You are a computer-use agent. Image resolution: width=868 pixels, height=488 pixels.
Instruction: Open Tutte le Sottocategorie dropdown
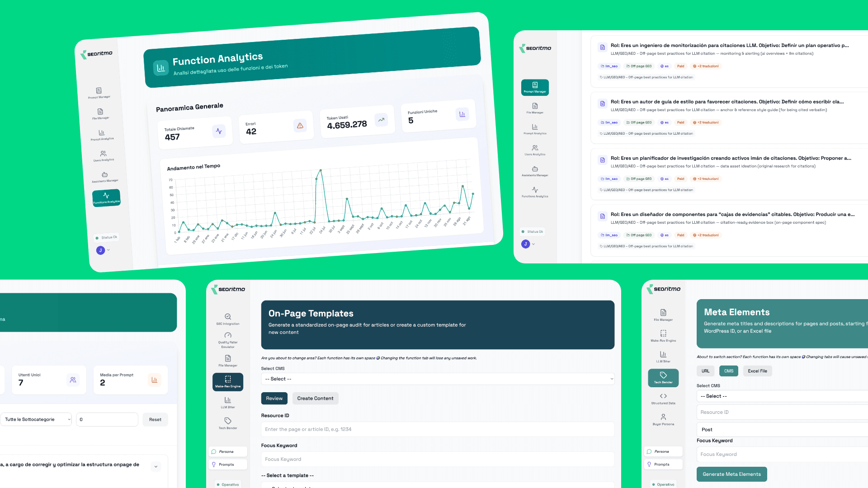(x=37, y=419)
